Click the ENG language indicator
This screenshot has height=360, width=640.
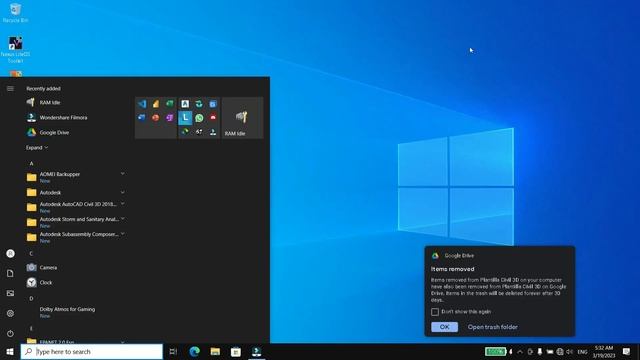coord(582,351)
